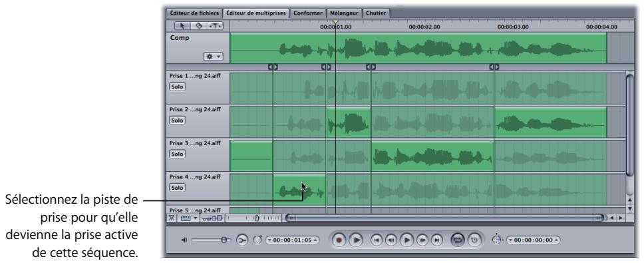This screenshot has height=263, width=644.
Task: Click the Record button
Action: click(339, 240)
